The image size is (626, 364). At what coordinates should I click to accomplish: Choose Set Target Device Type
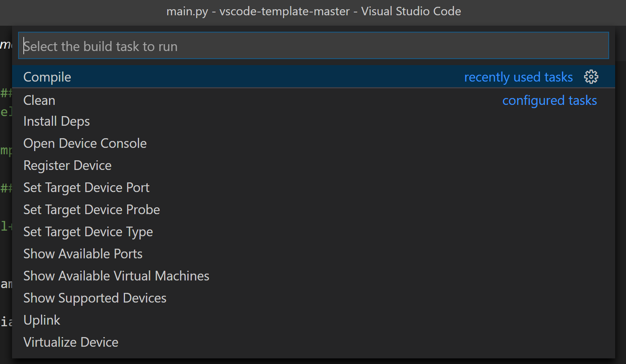[314, 232]
